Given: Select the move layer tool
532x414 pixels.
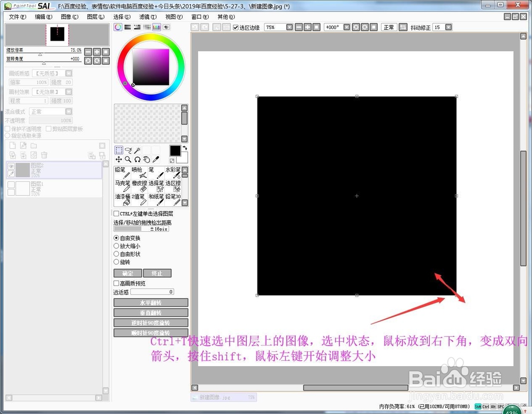Looking at the screenshot, I should (x=119, y=159).
